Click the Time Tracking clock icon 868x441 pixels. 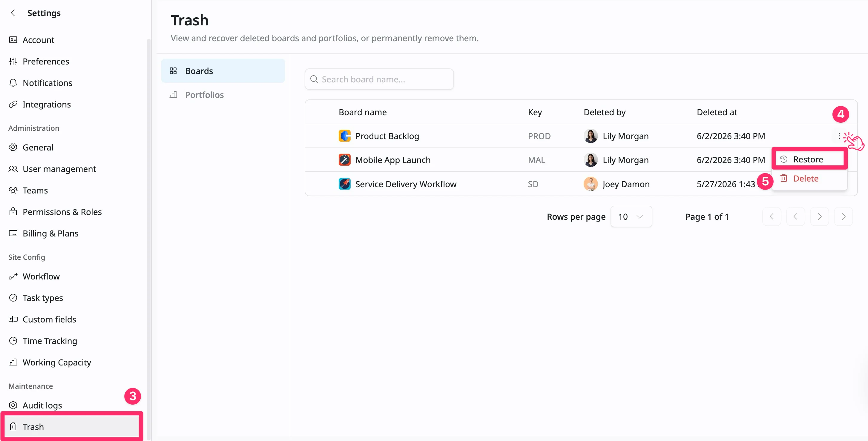[x=13, y=341]
